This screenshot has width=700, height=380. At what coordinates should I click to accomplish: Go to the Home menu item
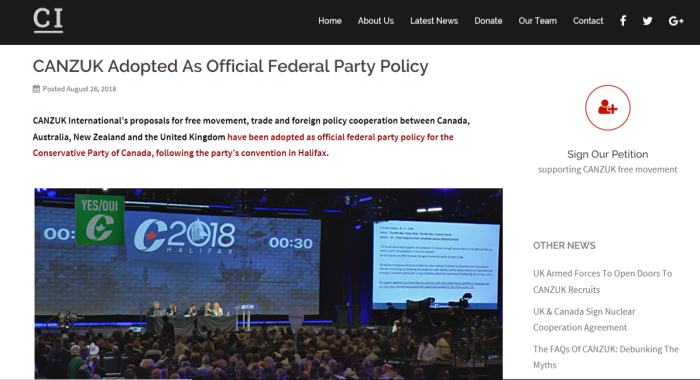point(330,21)
